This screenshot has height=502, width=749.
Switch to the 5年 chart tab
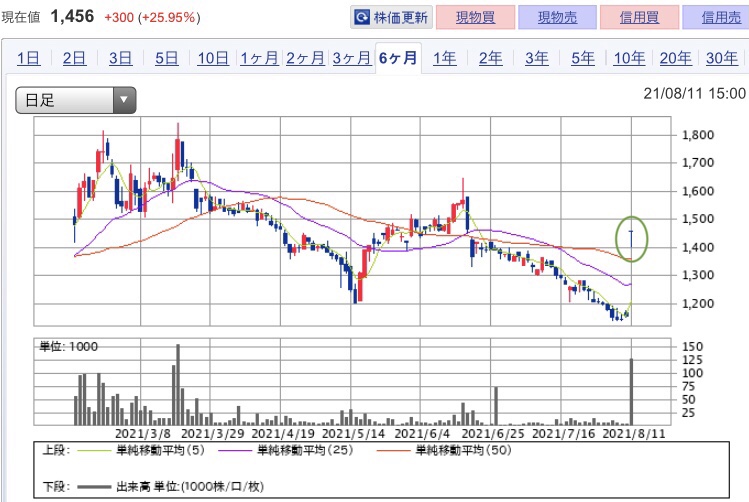pyautogui.click(x=583, y=58)
